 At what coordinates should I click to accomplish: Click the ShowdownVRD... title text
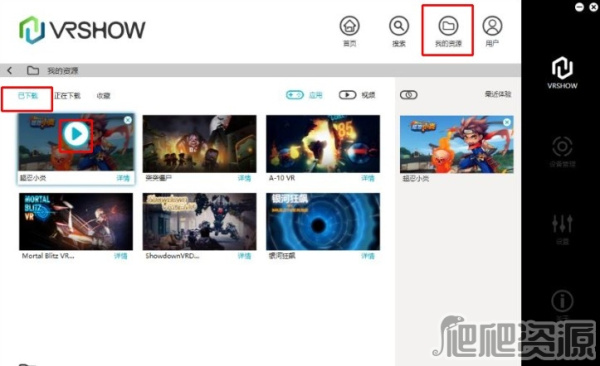point(172,256)
